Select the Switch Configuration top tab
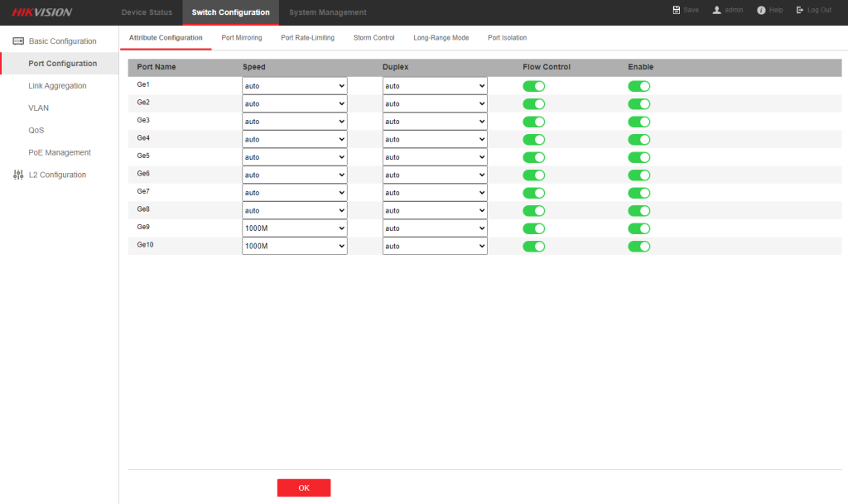848x504 pixels. point(231,12)
